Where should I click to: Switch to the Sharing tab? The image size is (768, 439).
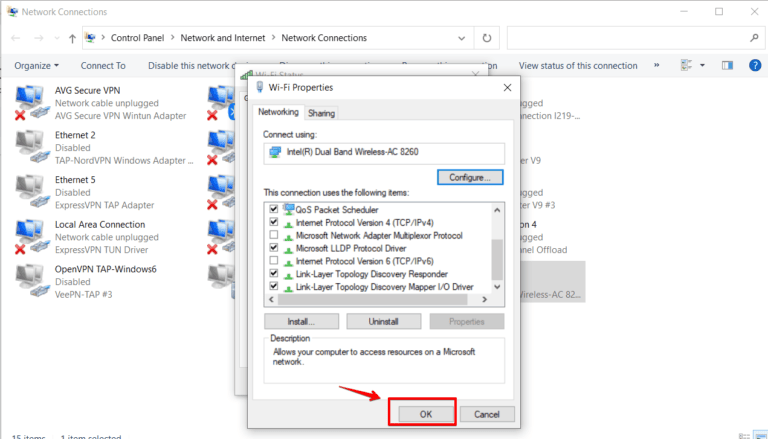pyautogui.click(x=321, y=113)
